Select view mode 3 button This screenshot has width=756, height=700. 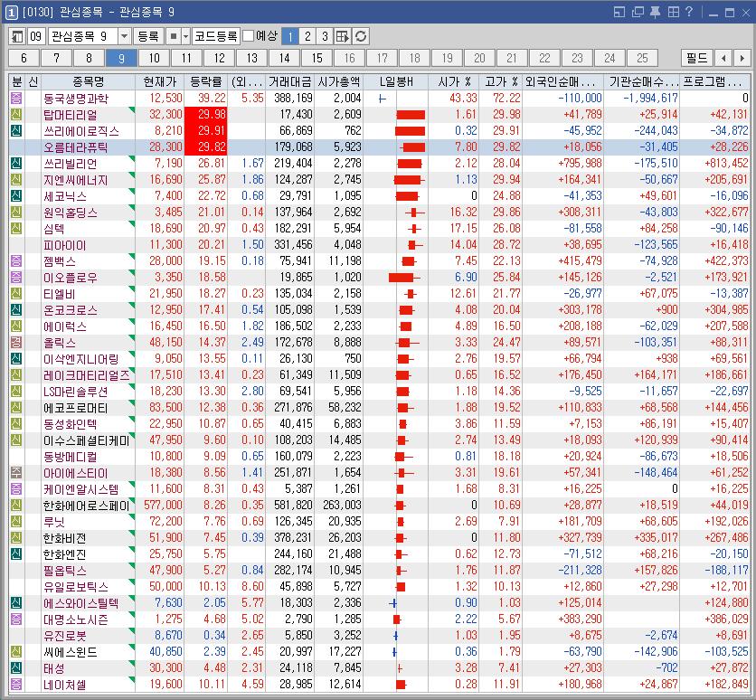point(325,36)
